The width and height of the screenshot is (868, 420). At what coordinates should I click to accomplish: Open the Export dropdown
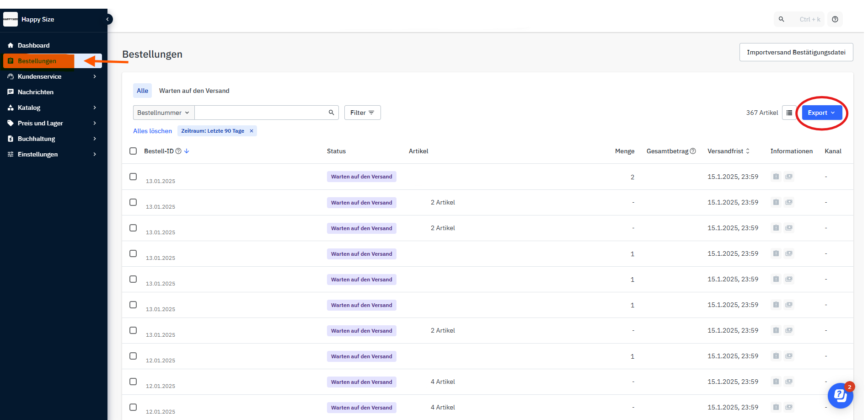821,113
